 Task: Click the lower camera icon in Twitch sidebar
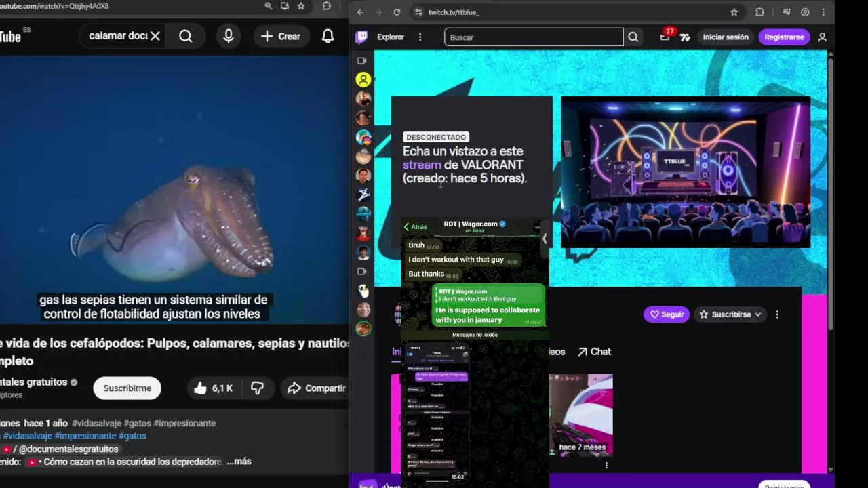pyautogui.click(x=362, y=272)
